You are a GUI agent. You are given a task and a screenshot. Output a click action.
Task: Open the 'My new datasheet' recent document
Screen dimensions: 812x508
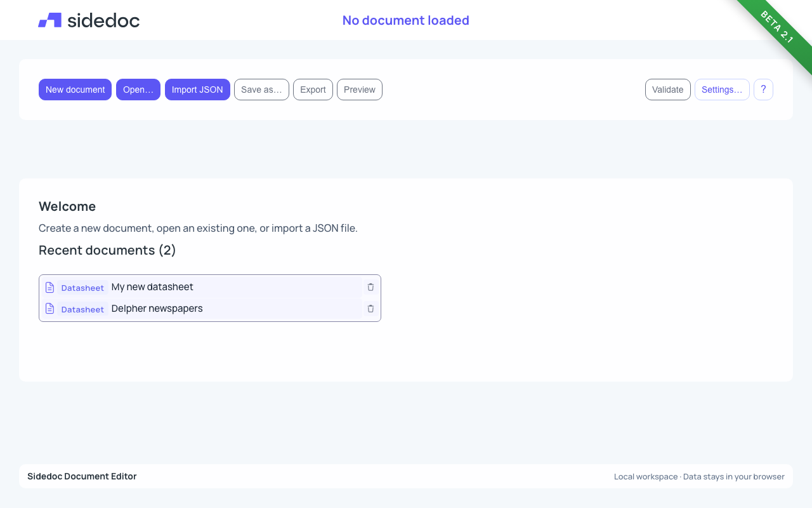tap(202, 288)
